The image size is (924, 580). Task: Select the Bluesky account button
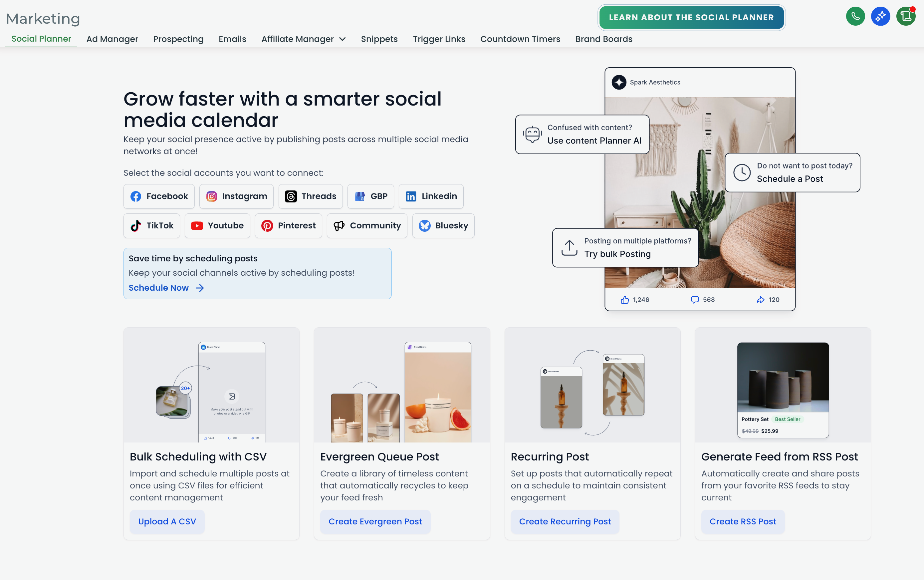click(443, 225)
